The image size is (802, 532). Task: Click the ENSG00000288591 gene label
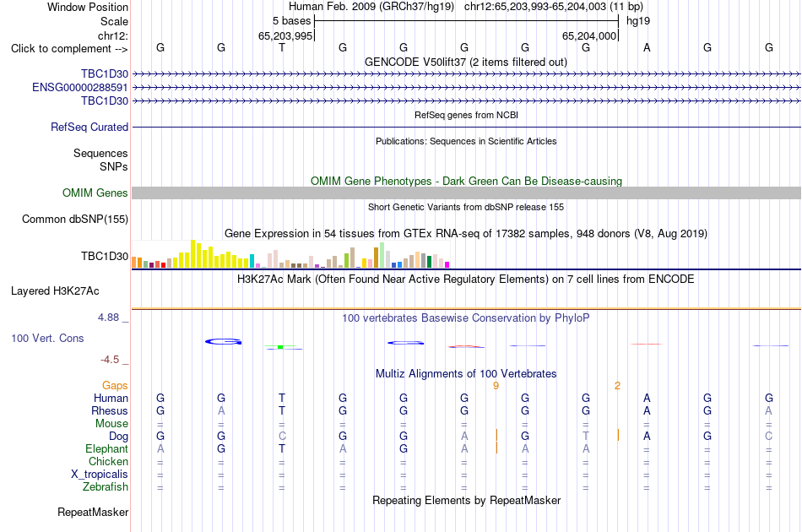click(80, 88)
